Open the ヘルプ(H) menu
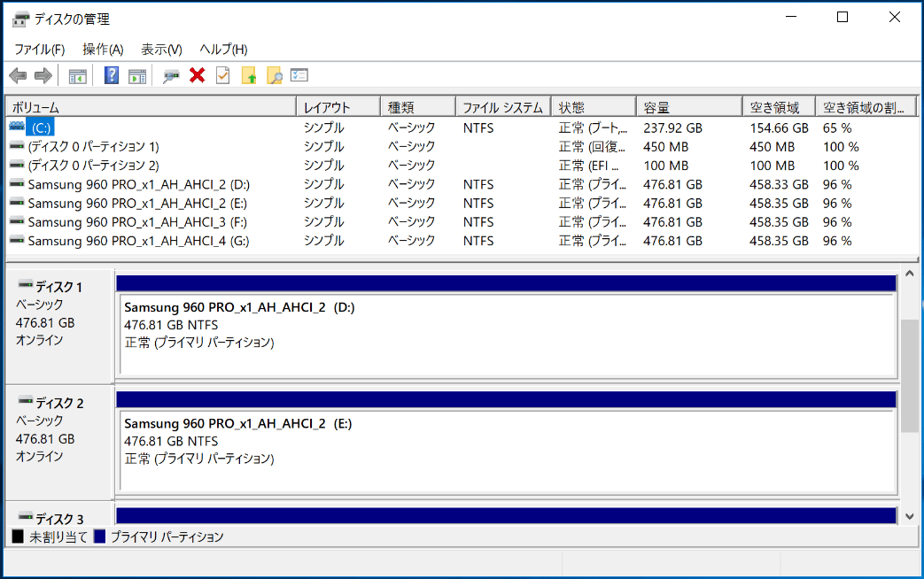This screenshot has height=579, width=924. [223, 50]
